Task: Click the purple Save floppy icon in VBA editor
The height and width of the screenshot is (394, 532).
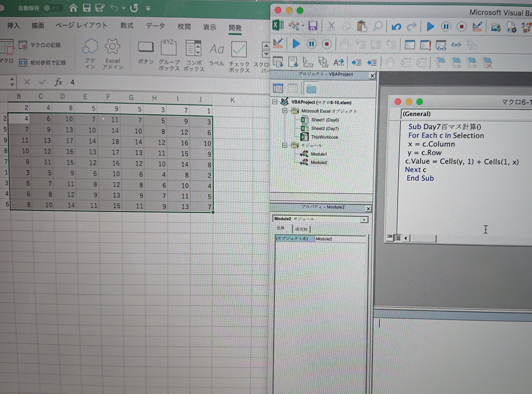Action: pos(313,26)
